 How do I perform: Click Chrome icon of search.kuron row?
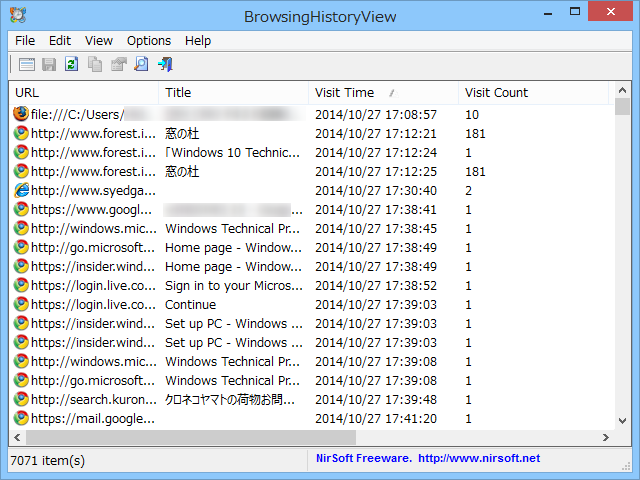[21, 399]
